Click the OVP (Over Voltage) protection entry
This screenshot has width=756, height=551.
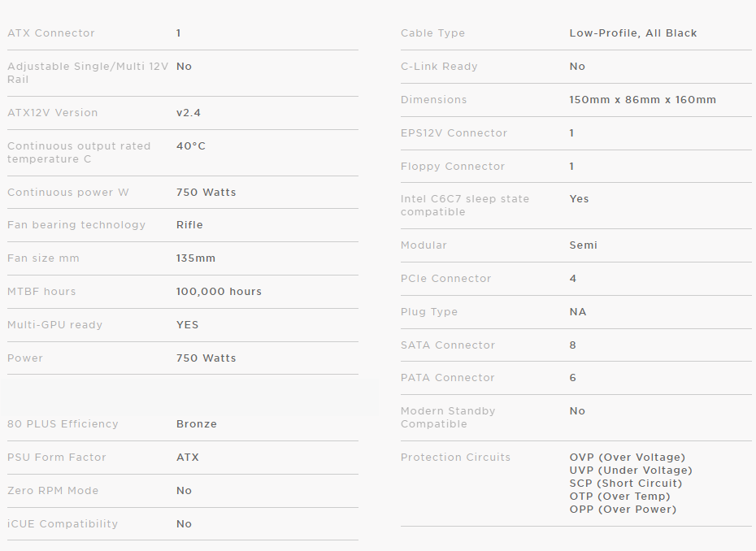[627, 458]
